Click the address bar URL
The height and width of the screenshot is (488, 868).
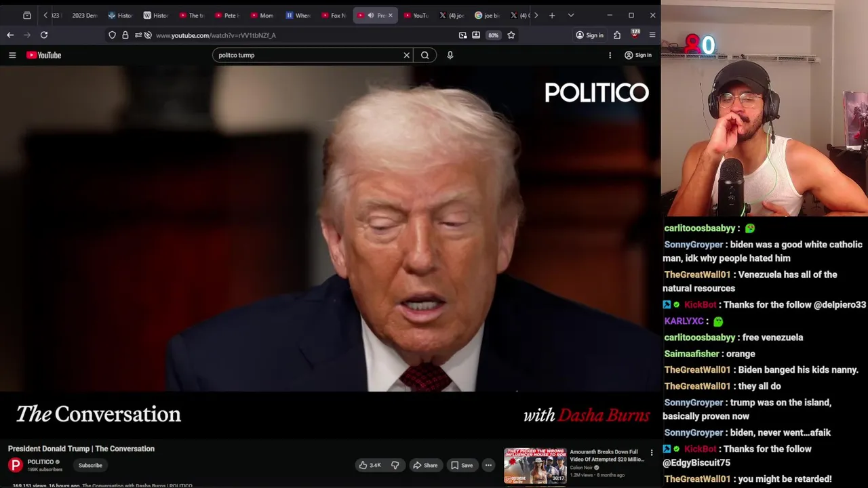[x=216, y=35]
